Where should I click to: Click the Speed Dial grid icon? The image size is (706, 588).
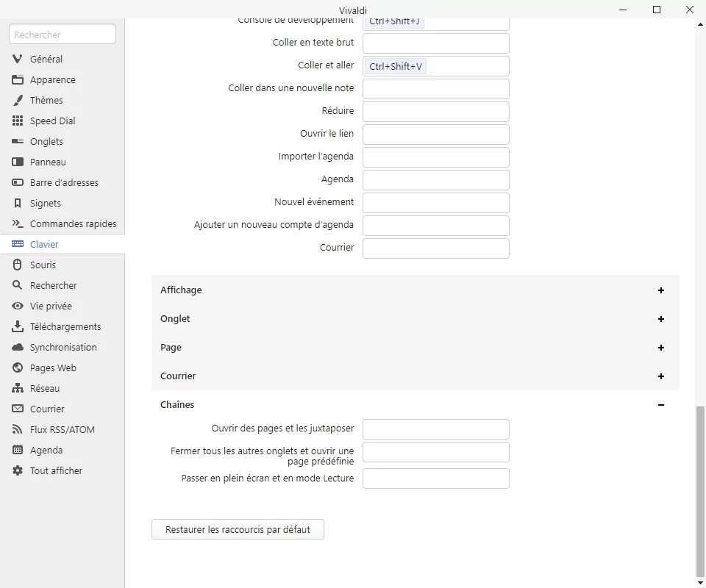pyautogui.click(x=18, y=121)
